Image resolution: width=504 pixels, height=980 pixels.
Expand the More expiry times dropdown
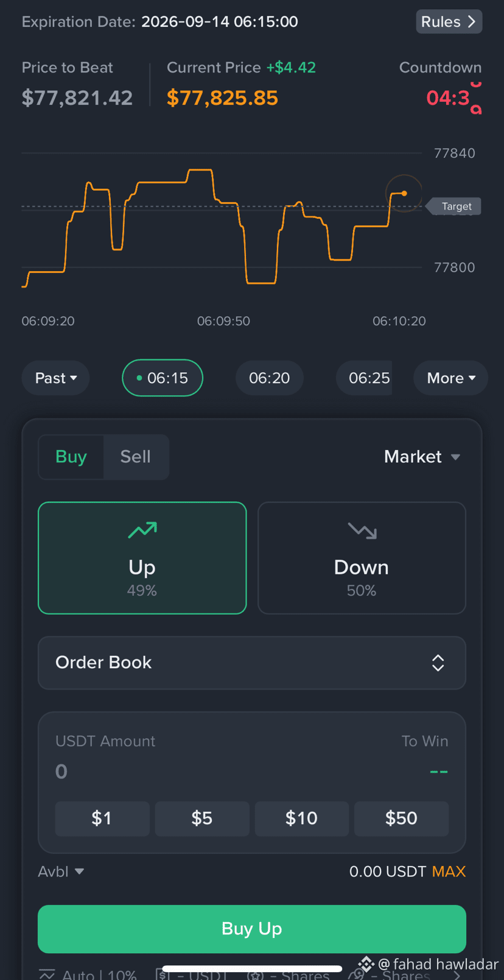450,378
